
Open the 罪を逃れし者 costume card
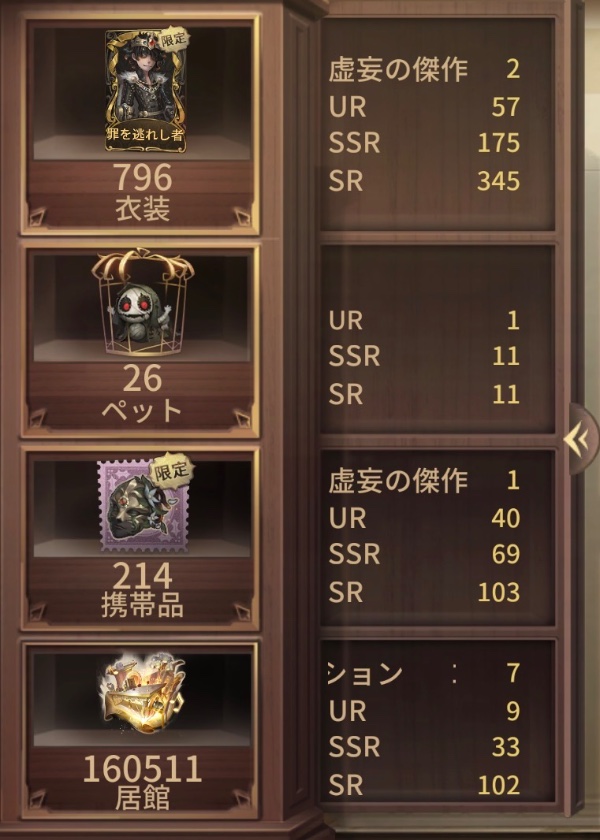click(x=146, y=91)
